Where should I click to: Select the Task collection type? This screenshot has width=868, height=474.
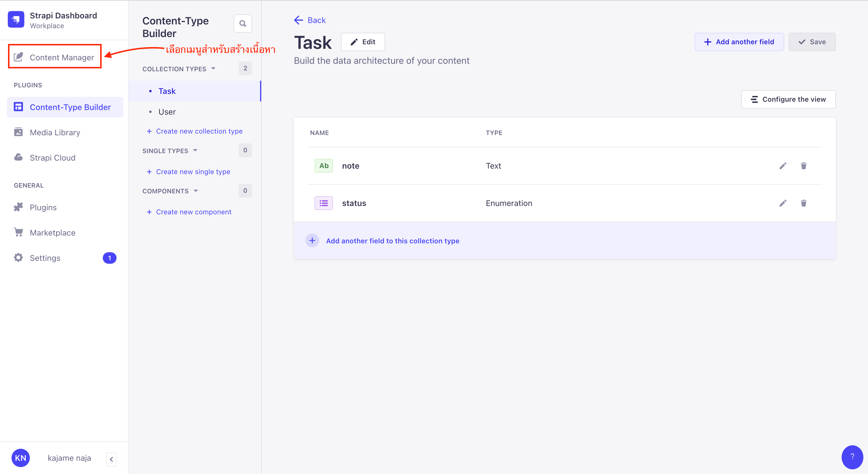(194, 91)
